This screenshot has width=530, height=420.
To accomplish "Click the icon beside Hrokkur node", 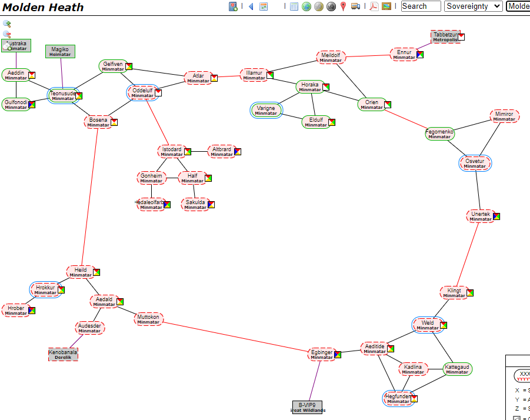I will click(61, 290).
